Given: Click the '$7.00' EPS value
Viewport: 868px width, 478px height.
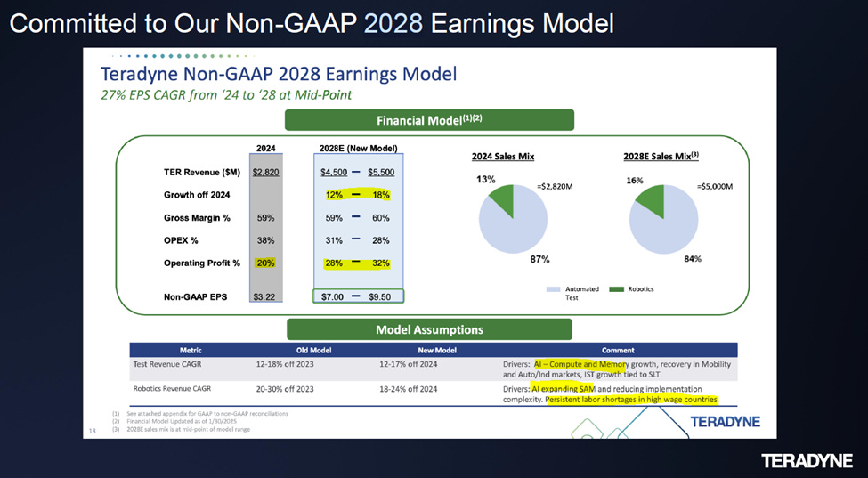Looking at the screenshot, I should pyautogui.click(x=333, y=296).
